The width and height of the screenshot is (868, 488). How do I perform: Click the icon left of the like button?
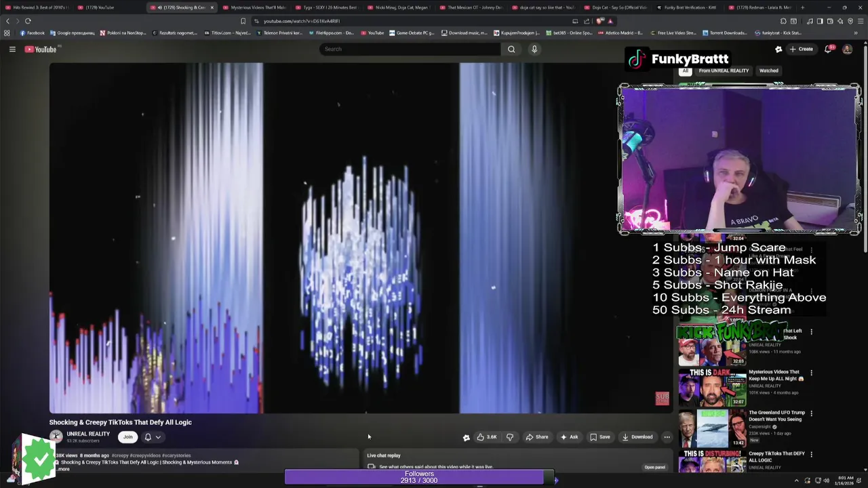[x=466, y=437]
